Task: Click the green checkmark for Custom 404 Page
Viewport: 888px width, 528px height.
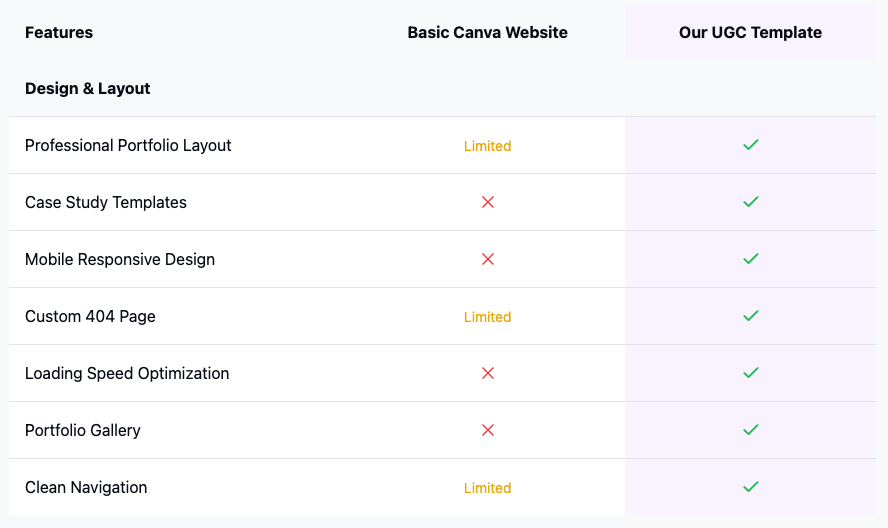Action: [750, 316]
